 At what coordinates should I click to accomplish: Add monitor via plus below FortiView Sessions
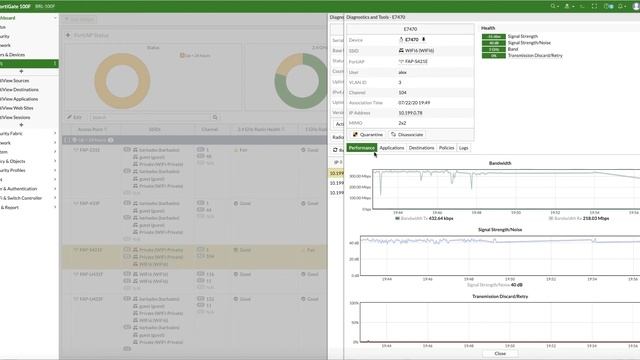coord(21,125)
